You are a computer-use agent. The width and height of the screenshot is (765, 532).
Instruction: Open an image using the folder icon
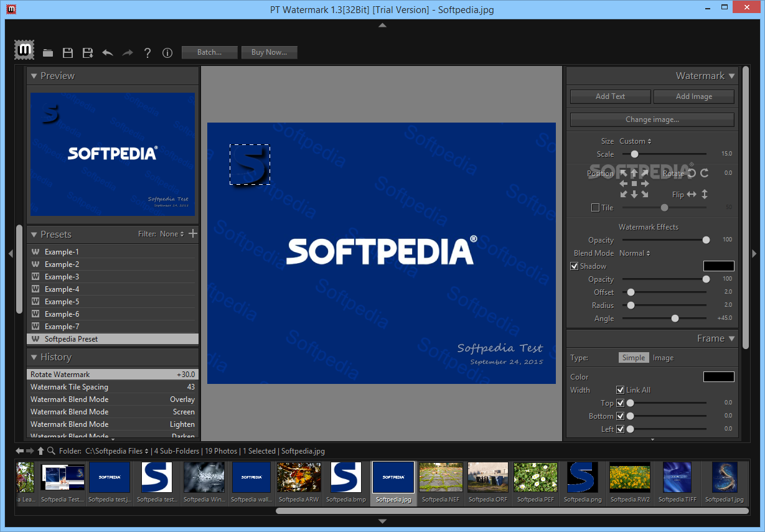click(x=48, y=53)
